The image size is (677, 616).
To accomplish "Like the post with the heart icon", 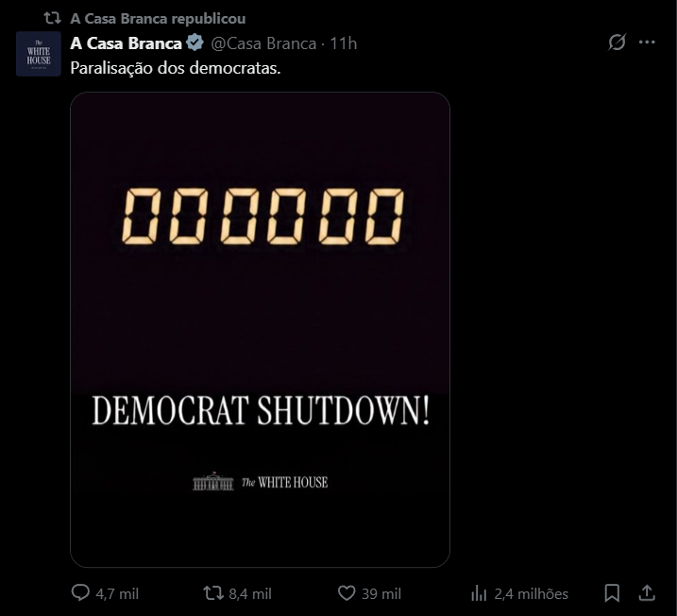I will click(x=347, y=593).
